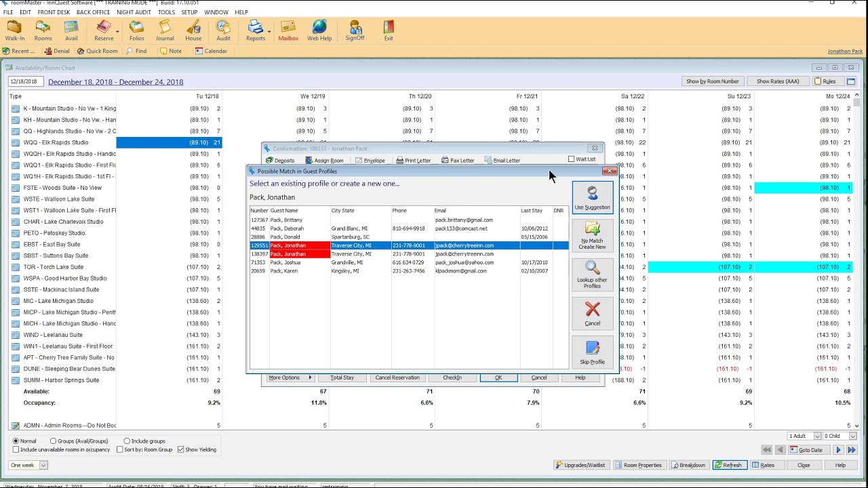Click the Skip Profile icon button

point(592,352)
